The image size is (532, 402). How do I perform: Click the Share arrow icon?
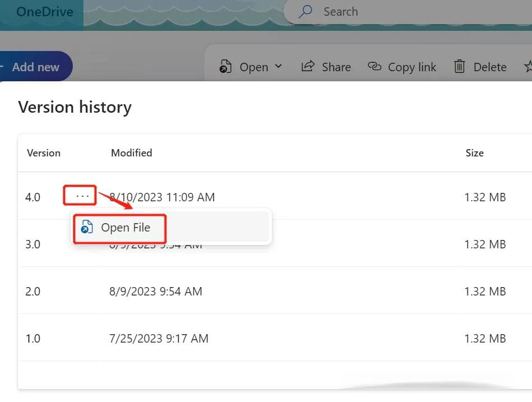[x=308, y=66]
